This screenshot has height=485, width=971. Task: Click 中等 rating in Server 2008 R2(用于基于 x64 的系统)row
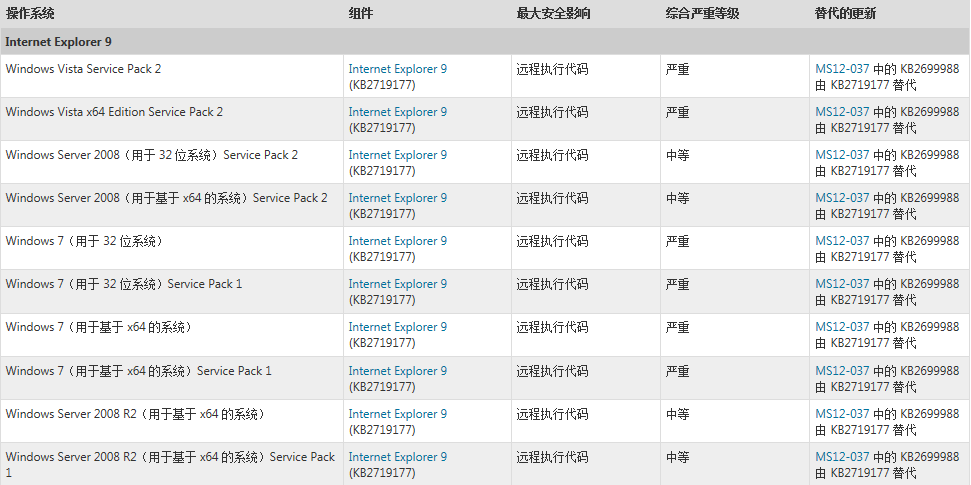click(677, 414)
